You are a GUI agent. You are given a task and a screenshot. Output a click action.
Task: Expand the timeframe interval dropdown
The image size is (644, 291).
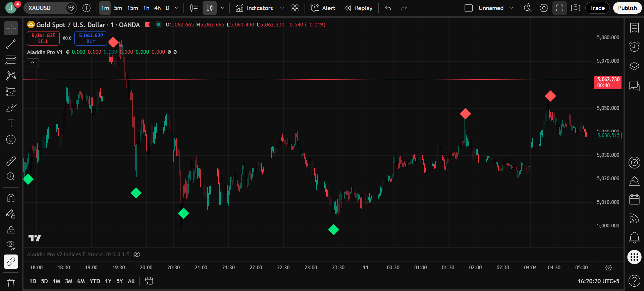pos(177,8)
